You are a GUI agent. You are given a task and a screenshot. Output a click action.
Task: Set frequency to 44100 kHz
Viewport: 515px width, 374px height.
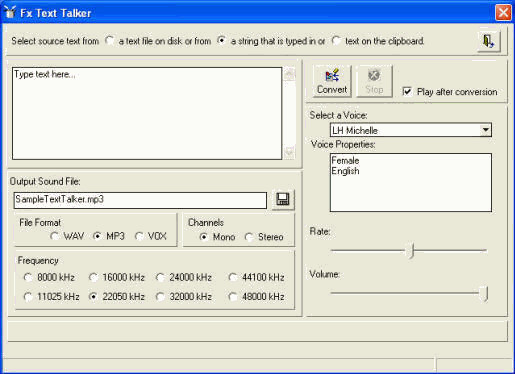coord(233,277)
